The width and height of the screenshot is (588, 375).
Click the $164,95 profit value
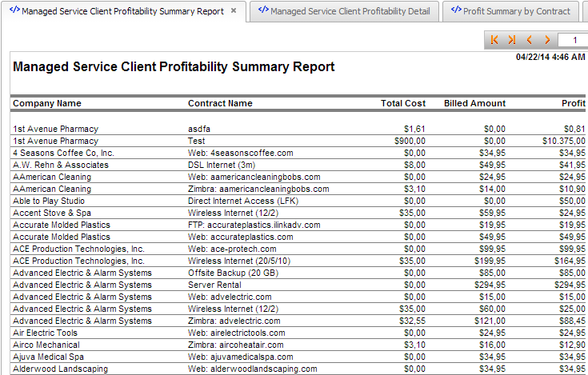tap(570, 261)
